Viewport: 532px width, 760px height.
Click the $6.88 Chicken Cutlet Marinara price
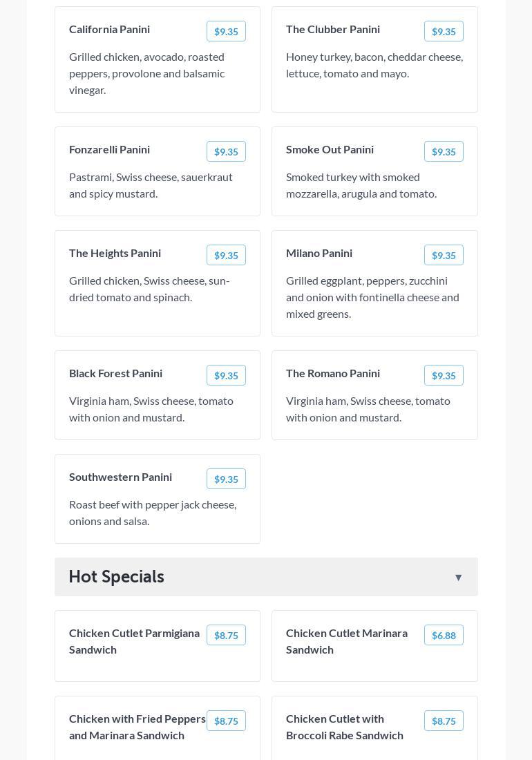(x=444, y=635)
